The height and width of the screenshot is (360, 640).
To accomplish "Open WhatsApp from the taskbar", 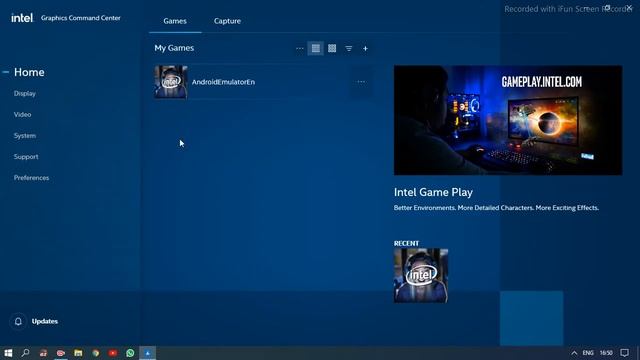I will (x=130, y=353).
